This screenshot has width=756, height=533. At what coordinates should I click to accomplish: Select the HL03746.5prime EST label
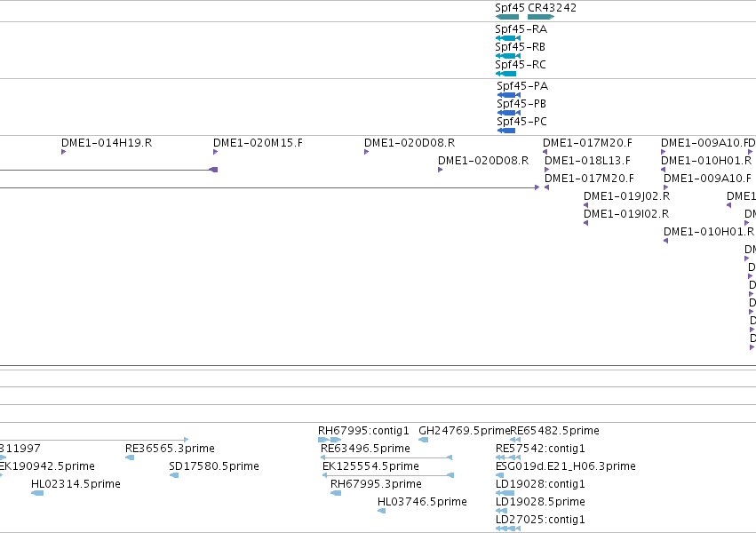point(422,502)
